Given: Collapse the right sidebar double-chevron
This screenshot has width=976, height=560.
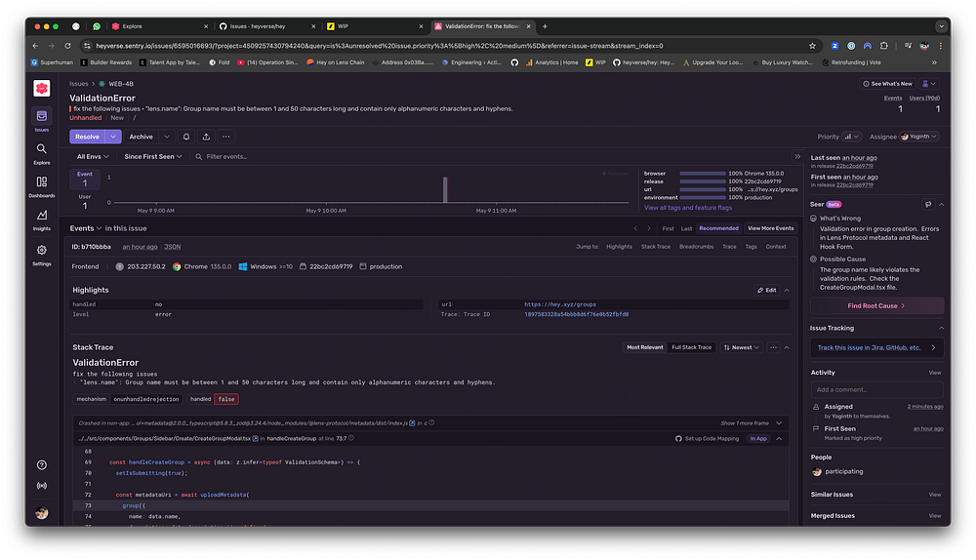Looking at the screenshot, I should click(797, 157).
